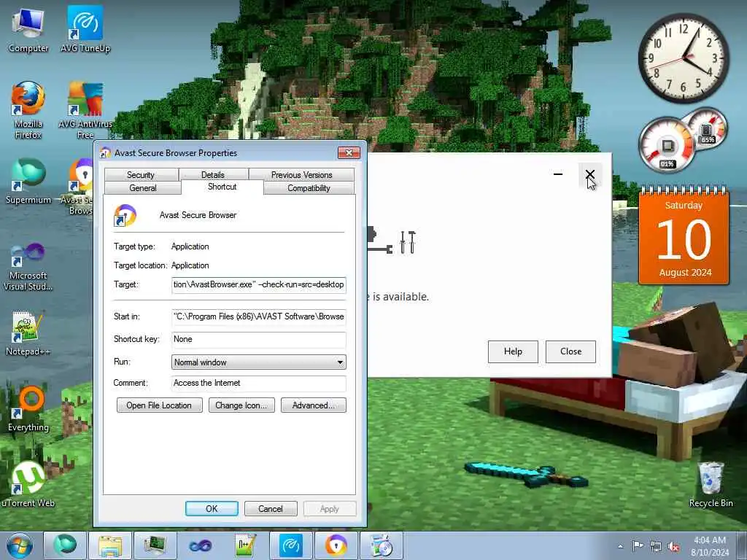Viewport: 747px width, 560px height.
Task: Open the Computer desktop icon
Action: click(28, 29)
